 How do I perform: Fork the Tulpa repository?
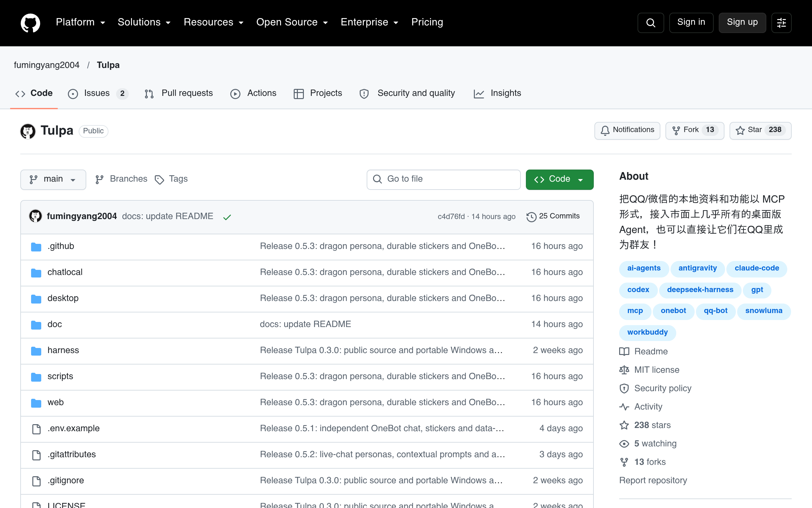695,130
